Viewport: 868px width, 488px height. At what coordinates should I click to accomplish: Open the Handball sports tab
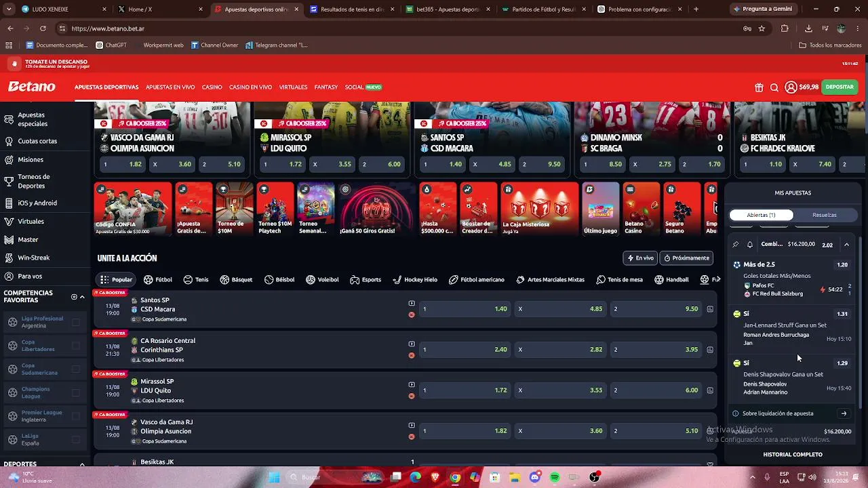671,280
